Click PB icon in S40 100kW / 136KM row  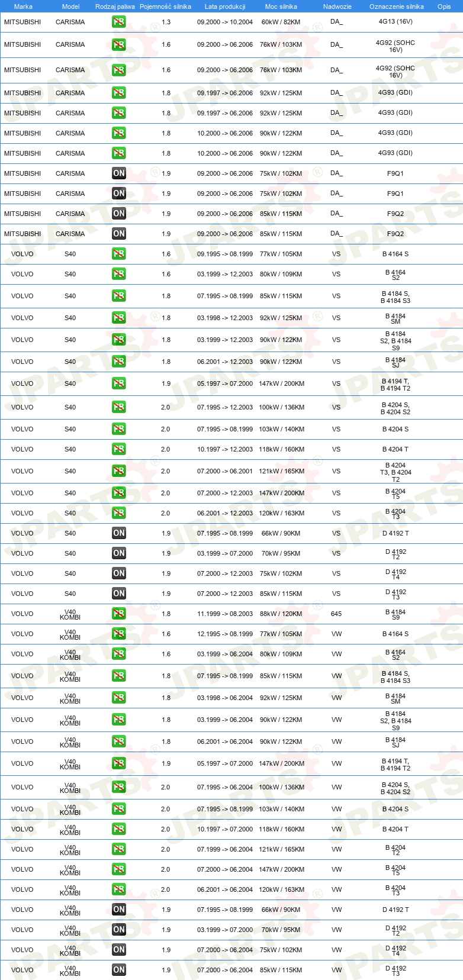click(x=119, y=407)
